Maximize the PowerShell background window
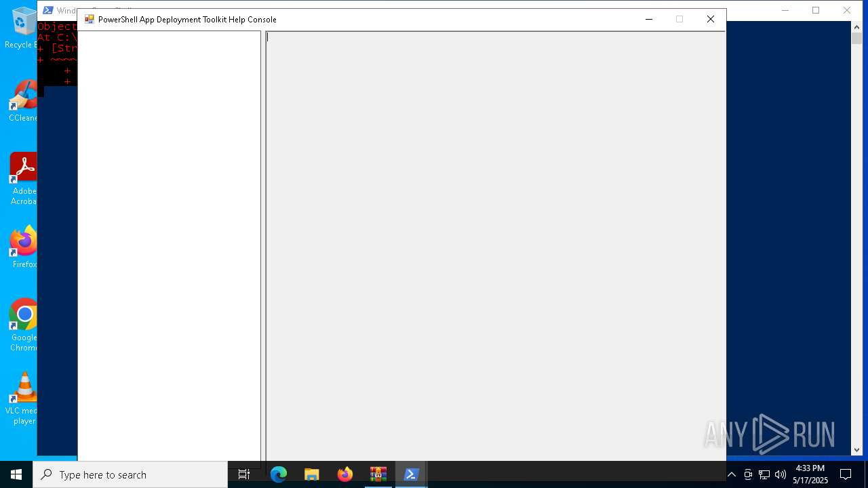 pyautogui.click(x=816, y=10)
